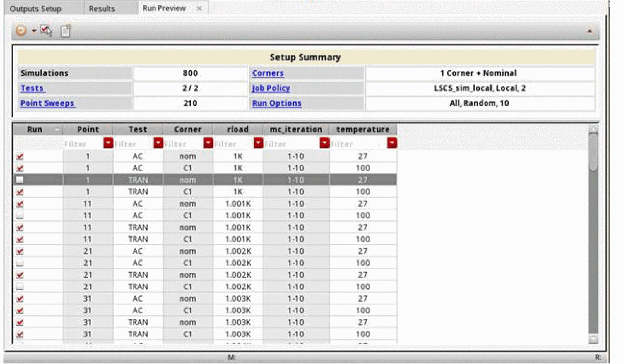This screenshot has height=364, width=624.
Task: Click the orange run simulation icon
Action: tap(21, 31)
